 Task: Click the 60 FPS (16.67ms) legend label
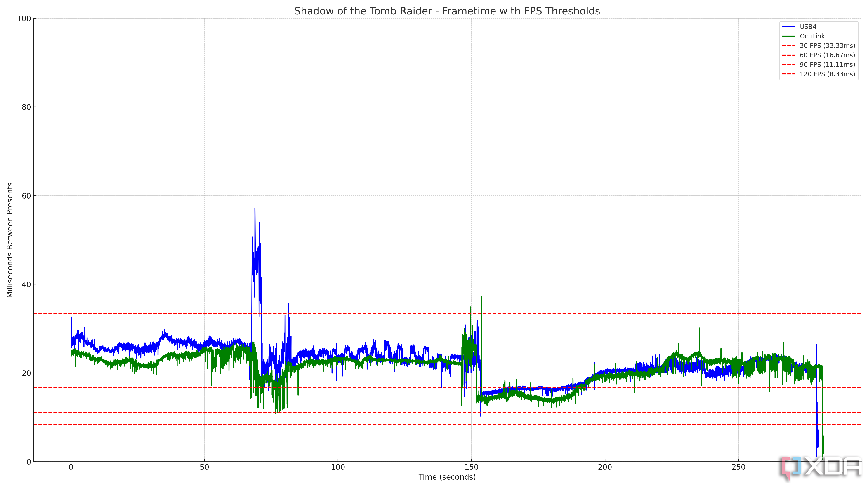(x=827, y=55)
